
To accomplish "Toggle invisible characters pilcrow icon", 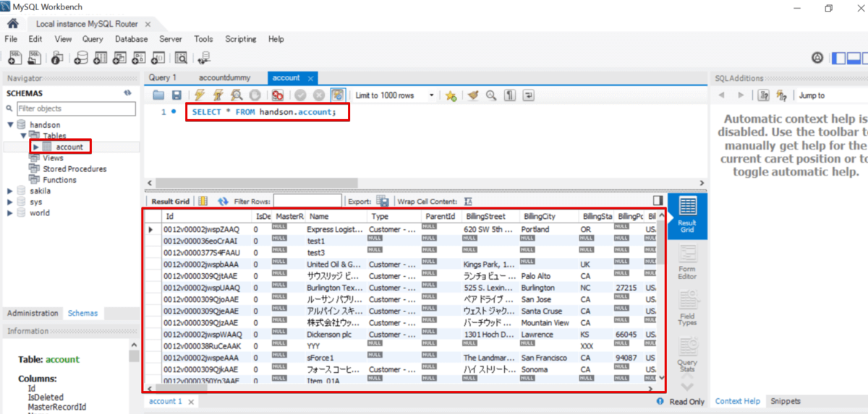I will point(510,95).
